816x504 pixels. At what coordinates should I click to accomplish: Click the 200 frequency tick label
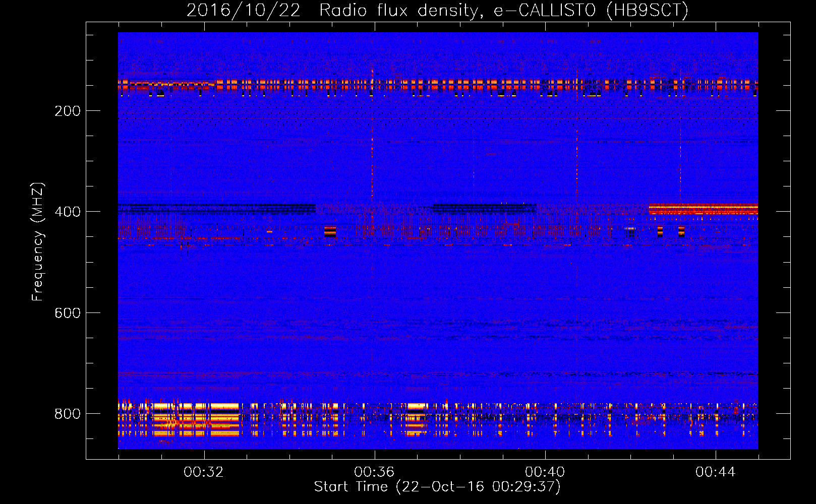coord(68,111)
